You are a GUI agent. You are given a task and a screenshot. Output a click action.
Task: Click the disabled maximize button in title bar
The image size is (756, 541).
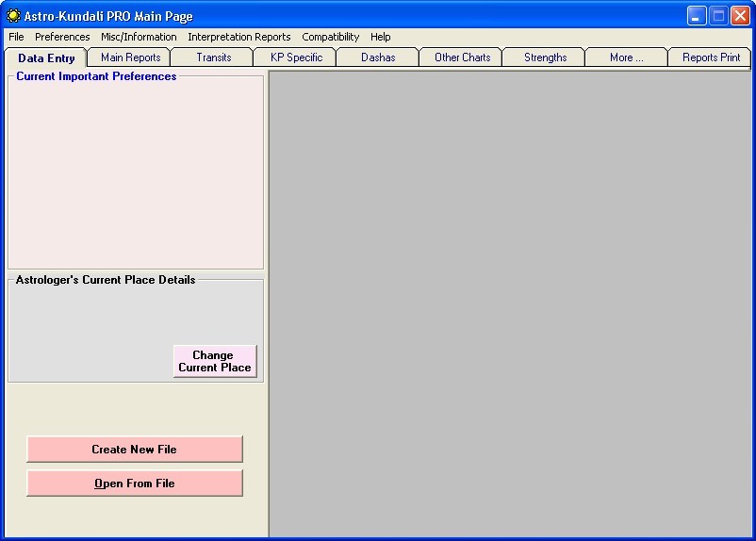tap(718, 16)
